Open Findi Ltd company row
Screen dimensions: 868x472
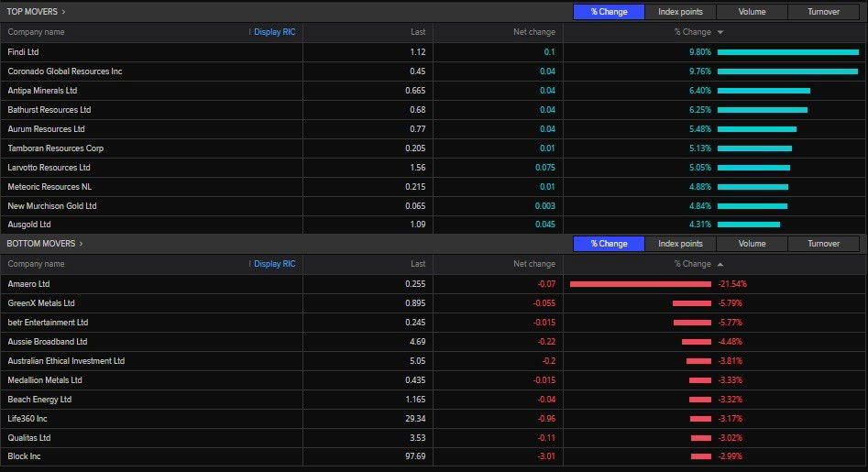[24, 52]
